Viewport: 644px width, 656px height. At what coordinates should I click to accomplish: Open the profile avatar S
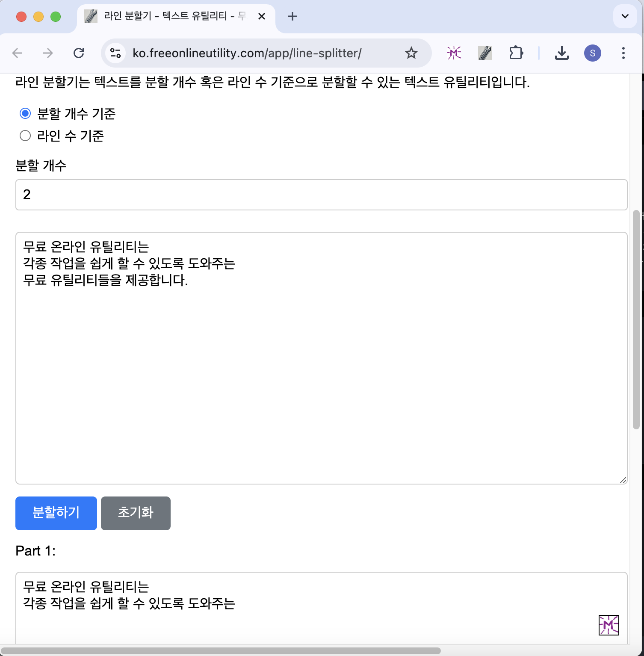tap(593, 53)
